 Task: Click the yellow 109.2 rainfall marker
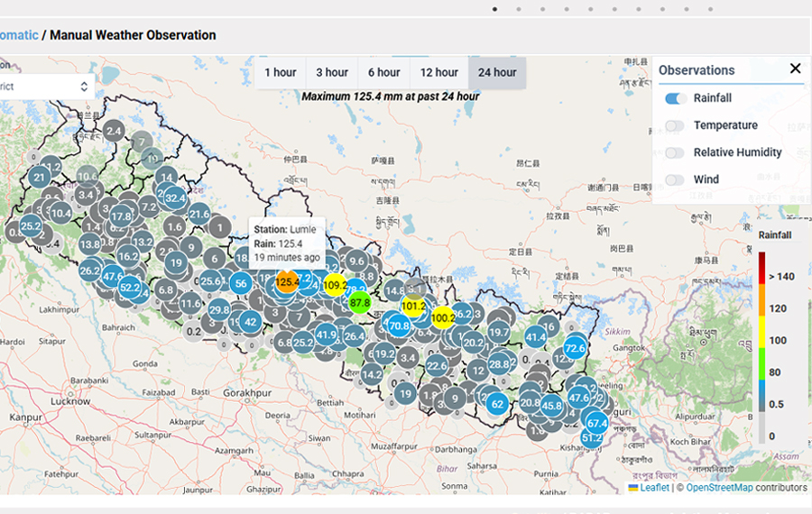335,285
